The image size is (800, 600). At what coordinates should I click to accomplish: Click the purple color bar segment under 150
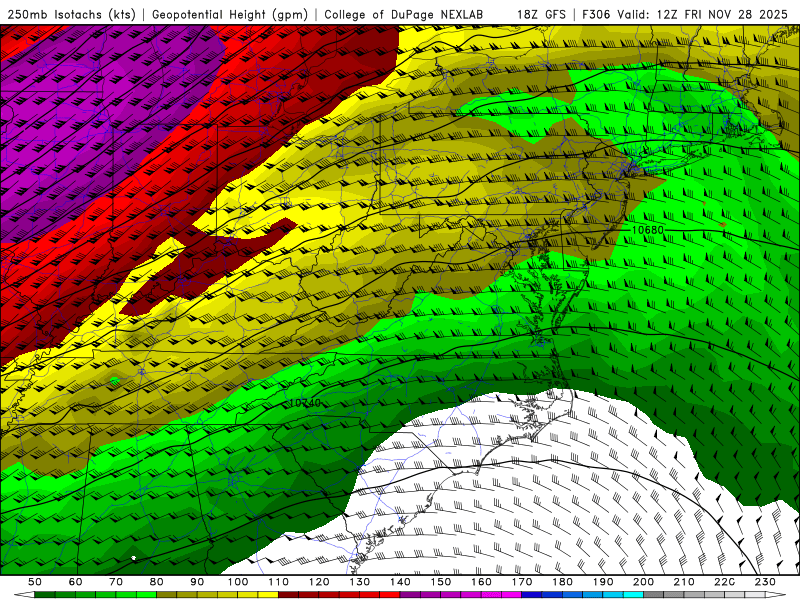click(451, 595)
